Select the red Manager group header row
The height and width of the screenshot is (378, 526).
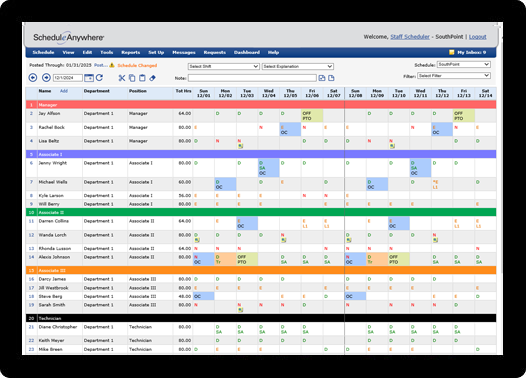261,105
